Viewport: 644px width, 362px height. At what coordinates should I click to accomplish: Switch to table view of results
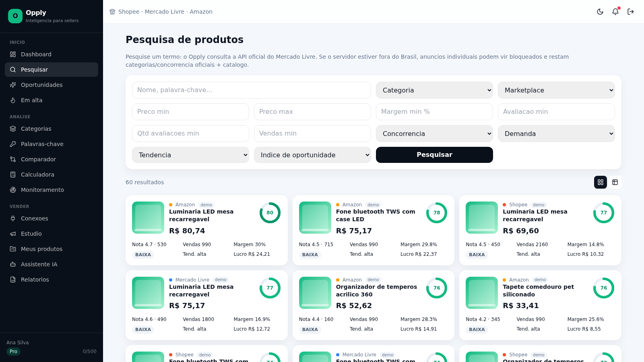click(x=615, y=182)
